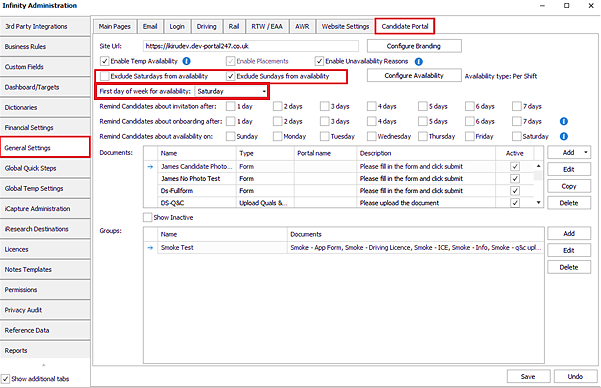Open the Driving tab
The width and height of the screenshot is (601, 388).
point(207,26)
